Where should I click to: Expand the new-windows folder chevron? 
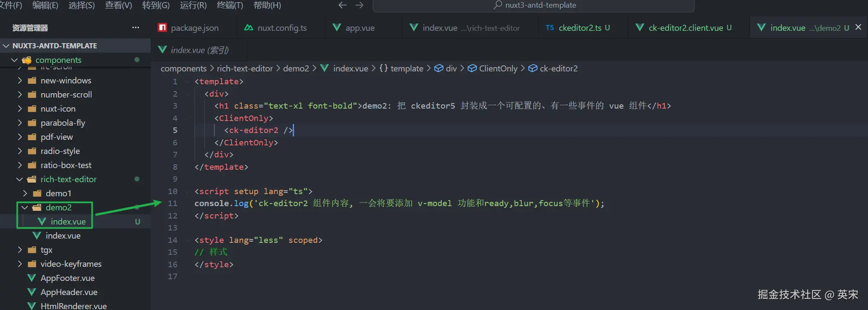(x=20, y=80)
